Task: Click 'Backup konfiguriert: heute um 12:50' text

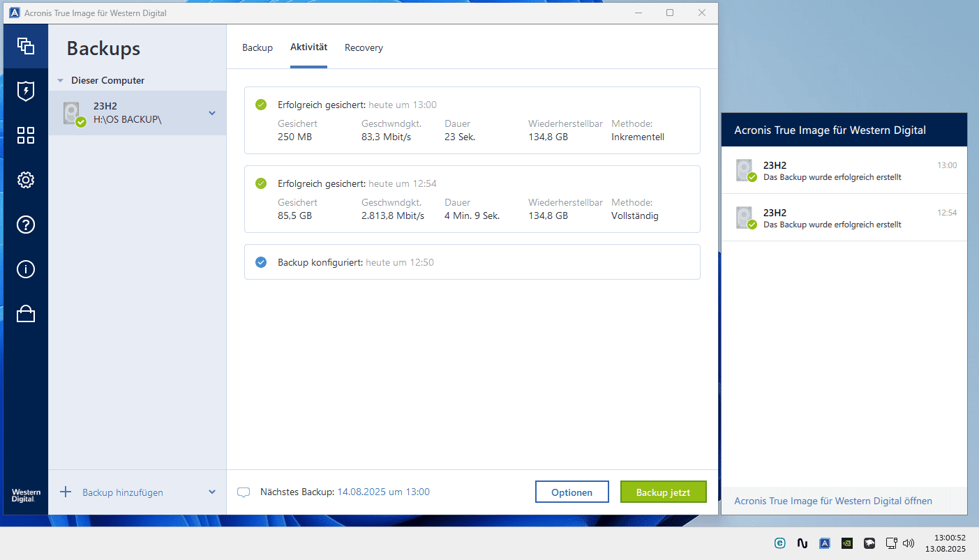Action: point(356,262)
